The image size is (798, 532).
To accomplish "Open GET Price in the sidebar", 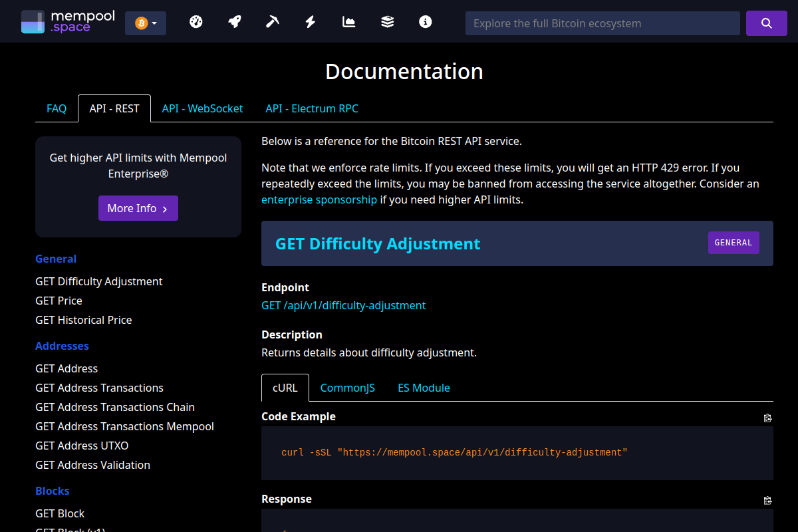I will point(59,301).
